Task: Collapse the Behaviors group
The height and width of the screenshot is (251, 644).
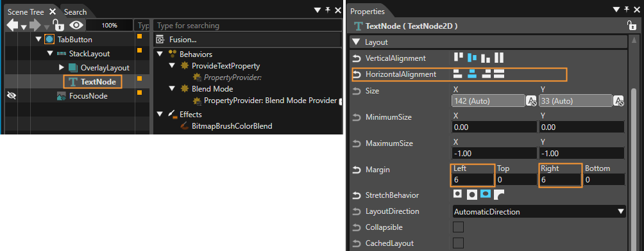Action: tap(160, 54)
